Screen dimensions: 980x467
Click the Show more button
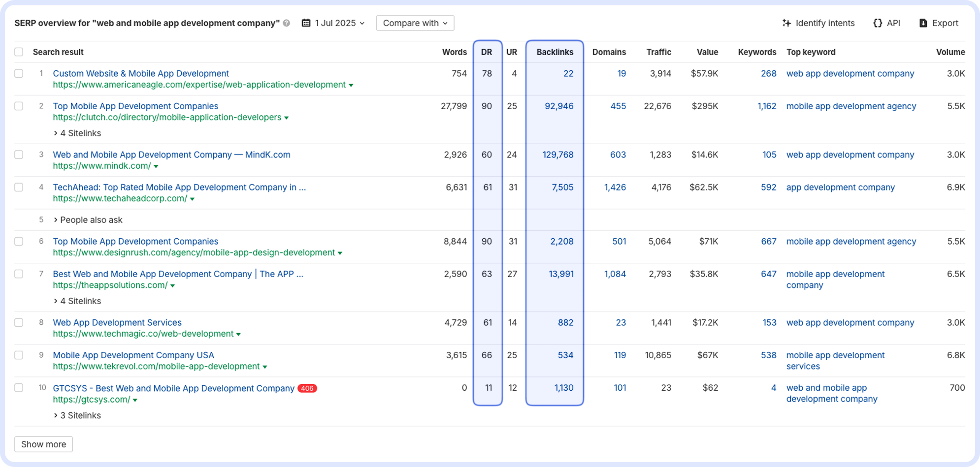[x=43, y=444]
